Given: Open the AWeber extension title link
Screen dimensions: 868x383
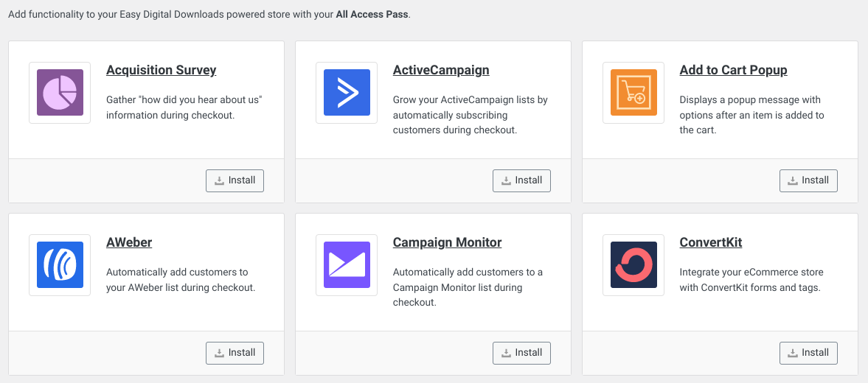Looking at the screenshot, I should 129,243.
